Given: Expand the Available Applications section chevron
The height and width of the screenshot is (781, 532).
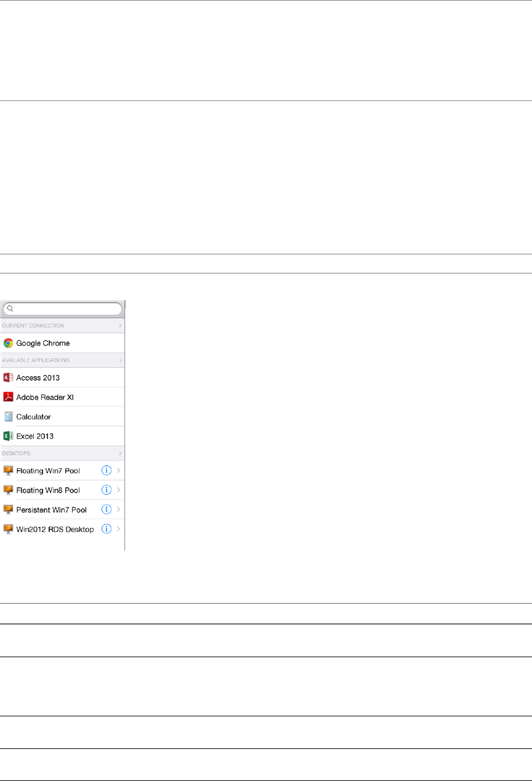Looking at the screenshot, I should tap(120, 360).
